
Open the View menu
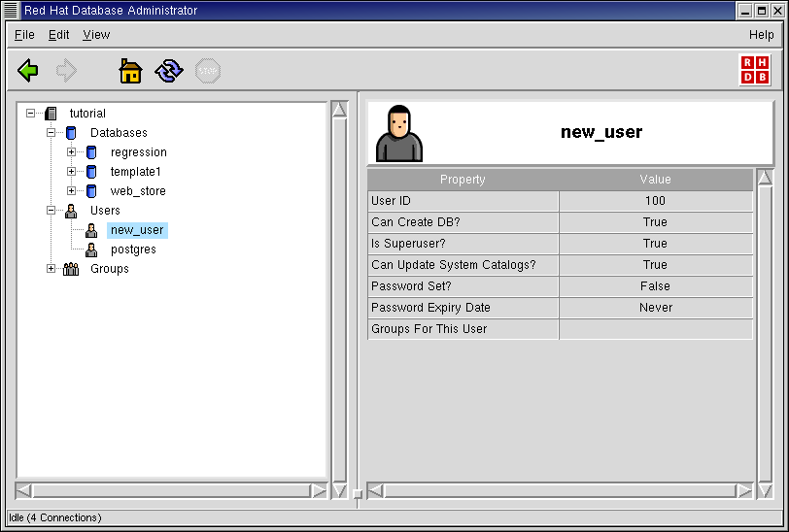pos(96,35)
